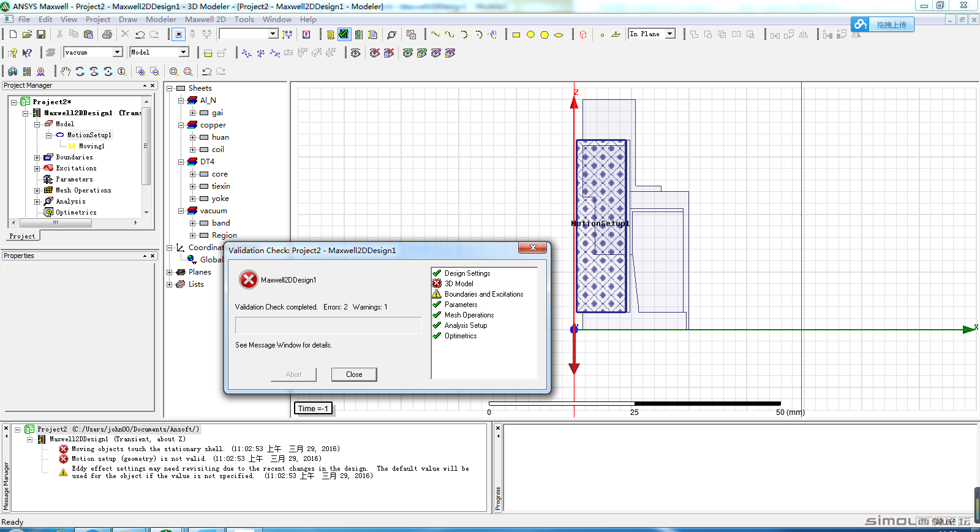Image resolution: width=980 pixels, height=532 pixels.
Task: Select the Pan hand tool
Action: click(x=66, y=71)
